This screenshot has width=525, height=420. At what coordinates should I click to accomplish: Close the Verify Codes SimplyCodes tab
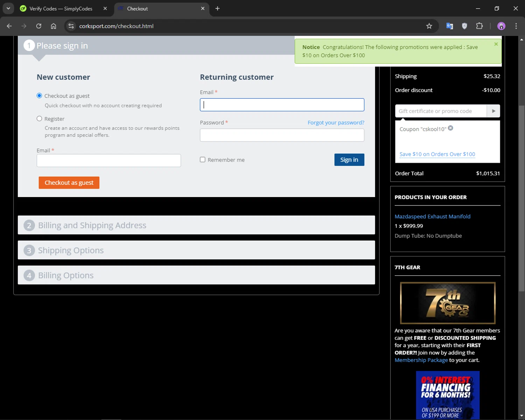pyautogui.click(x=105, y=8)
